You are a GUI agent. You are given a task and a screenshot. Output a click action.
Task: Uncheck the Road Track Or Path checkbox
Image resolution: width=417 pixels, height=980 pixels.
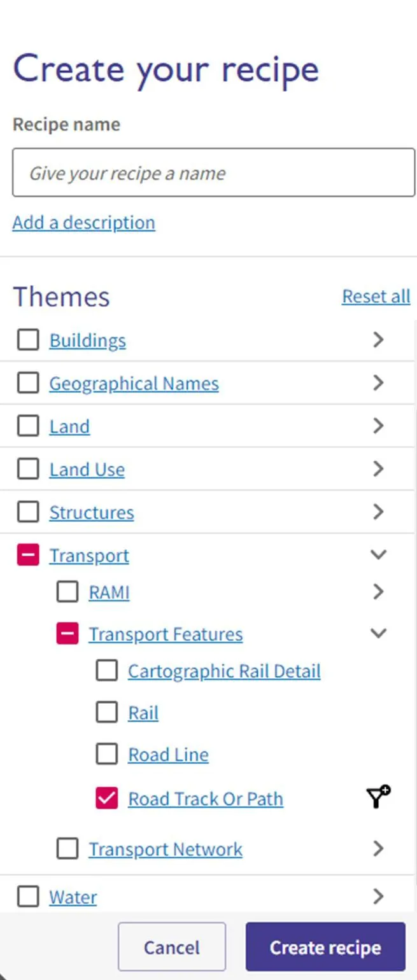coord(107,798)
